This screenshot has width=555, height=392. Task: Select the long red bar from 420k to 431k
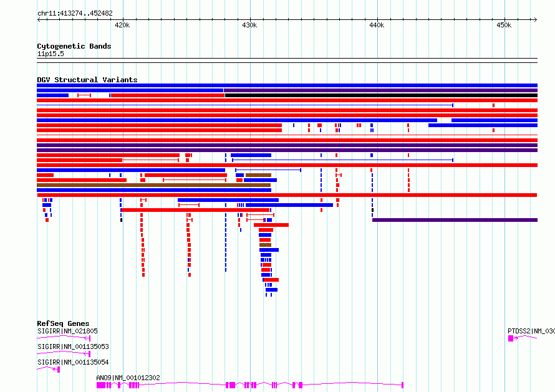195,210
